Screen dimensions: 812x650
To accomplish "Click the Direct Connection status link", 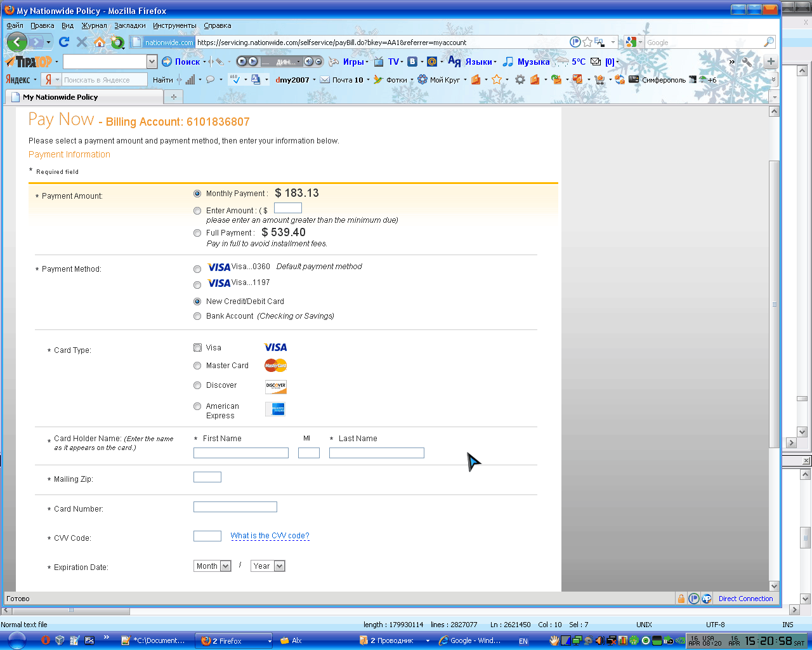I will [745, 598].
